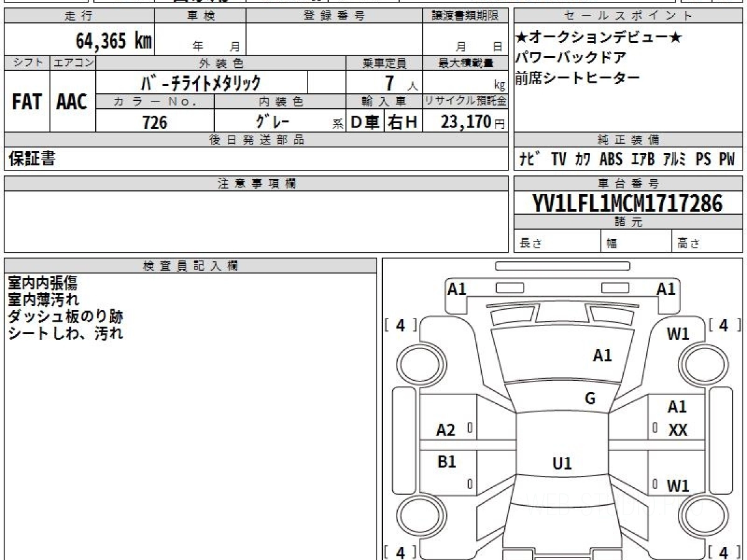Click the B1 mark on the rear left door
Screen dimensions: 747x560
pyautogui.click(x=447, y=462)
